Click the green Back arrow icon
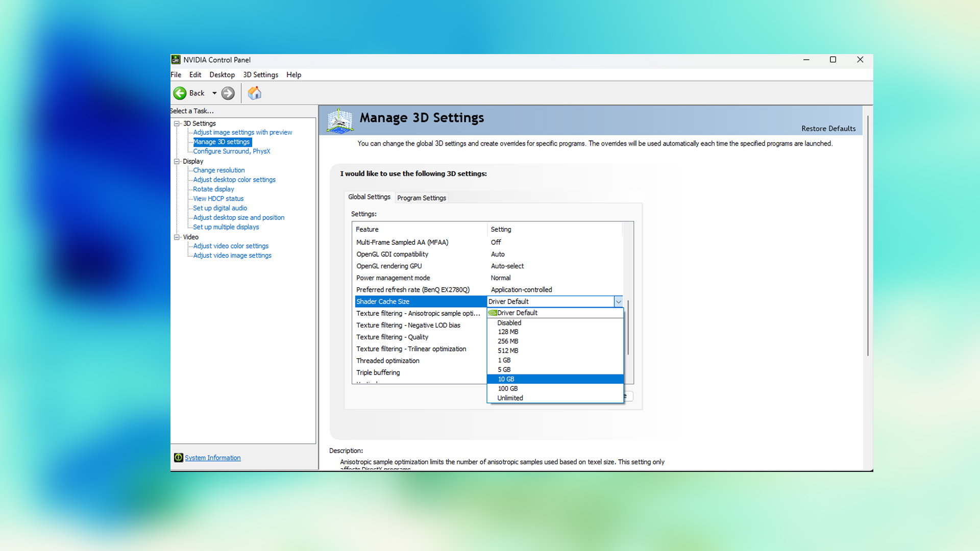The image size is (980, 551). tap(180, 93)
